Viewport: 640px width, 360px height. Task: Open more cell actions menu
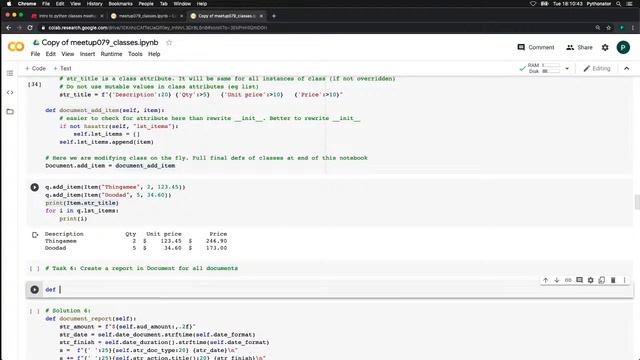point(624,280)
